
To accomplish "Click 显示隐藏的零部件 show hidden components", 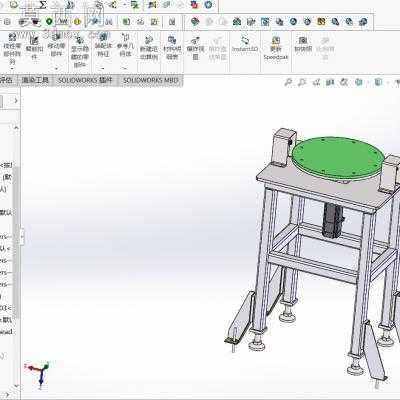I will pos(79,51).
